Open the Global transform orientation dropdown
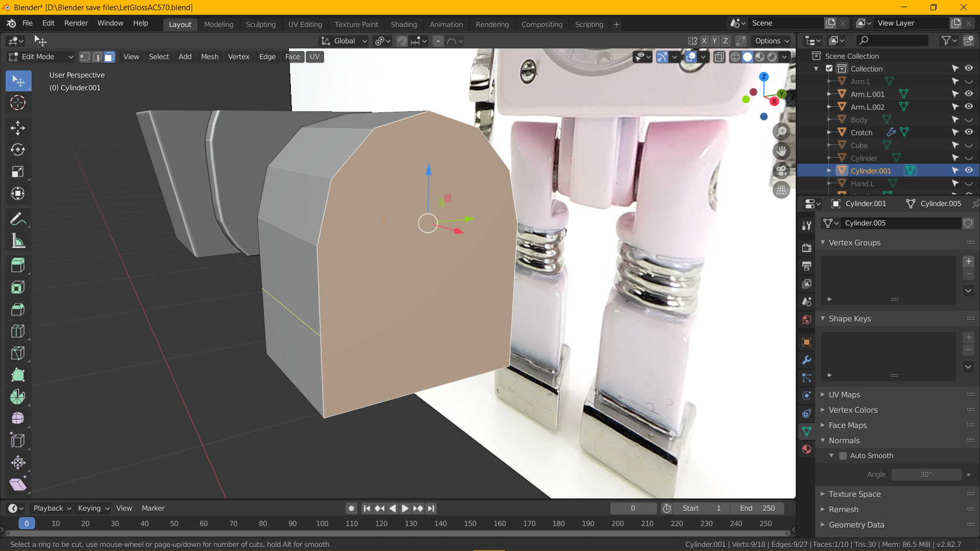 coord(344,41)
